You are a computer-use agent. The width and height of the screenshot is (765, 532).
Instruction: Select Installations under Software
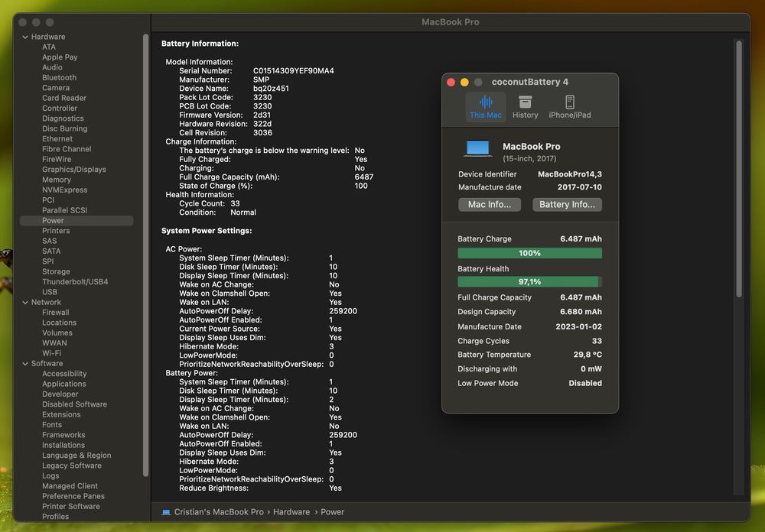(63, 446)
